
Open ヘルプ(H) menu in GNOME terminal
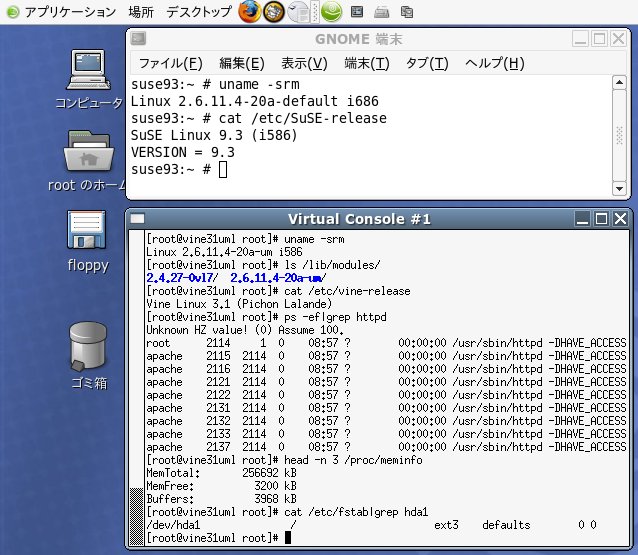494,63
